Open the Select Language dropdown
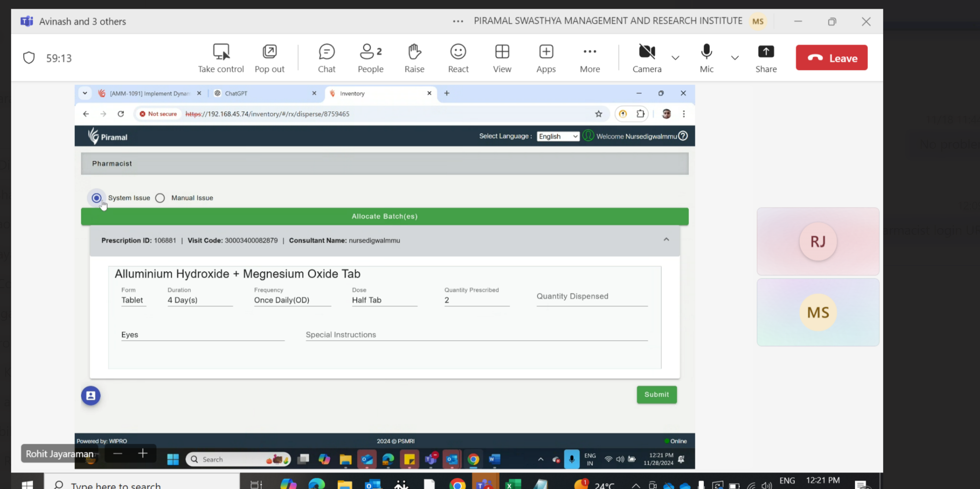980x489 pixels. [558, 137]
